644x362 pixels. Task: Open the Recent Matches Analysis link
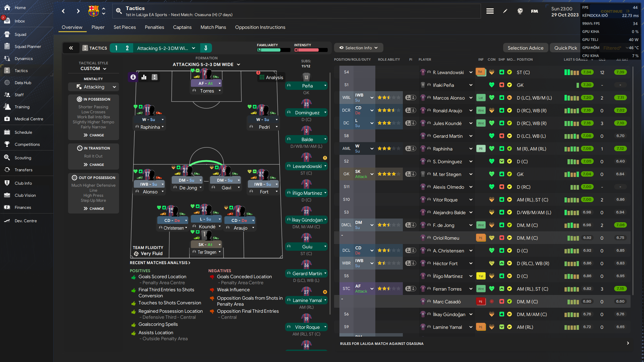point(160,263)
